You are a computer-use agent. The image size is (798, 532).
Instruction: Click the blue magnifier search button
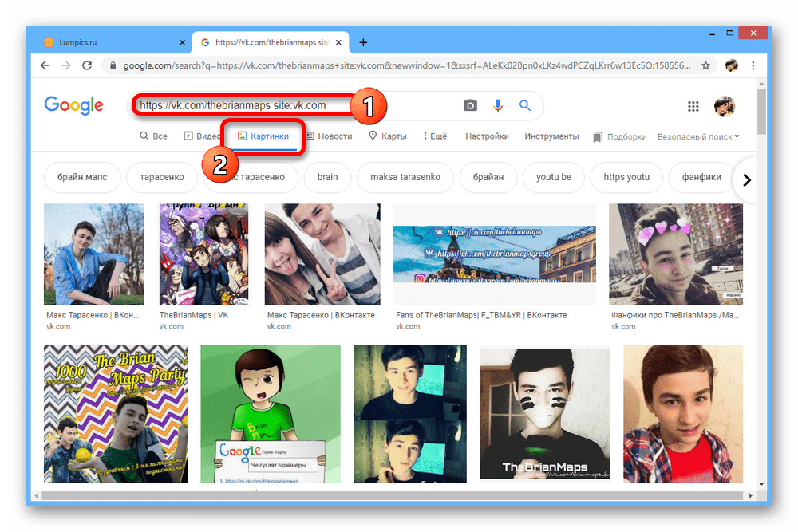[525, 105]
